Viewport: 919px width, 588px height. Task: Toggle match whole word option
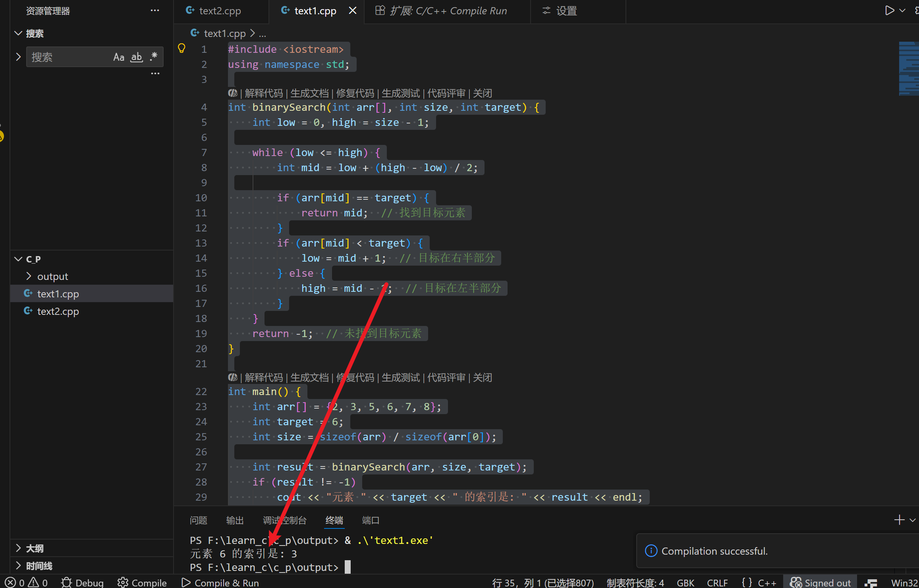[x=136, y=57]
